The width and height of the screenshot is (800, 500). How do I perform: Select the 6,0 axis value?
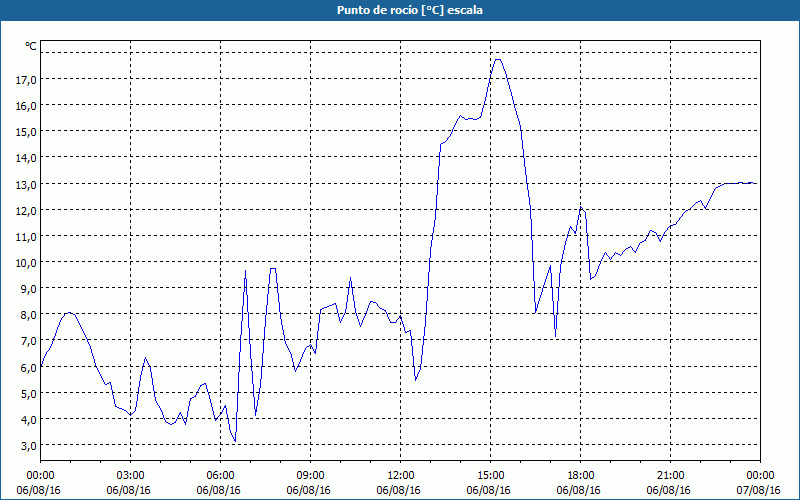click(x=28, y=367)
